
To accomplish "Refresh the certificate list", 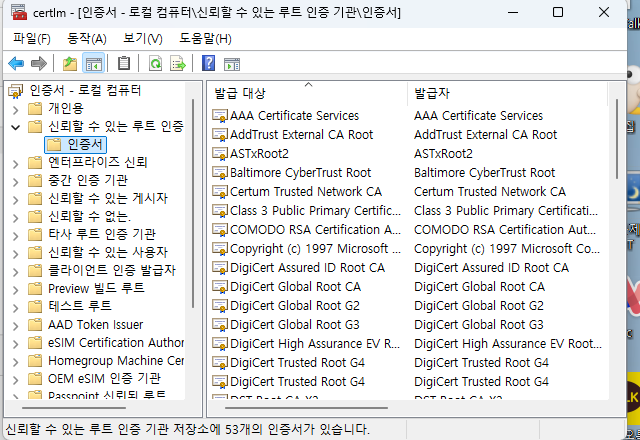I will click(x=156, y=63).
